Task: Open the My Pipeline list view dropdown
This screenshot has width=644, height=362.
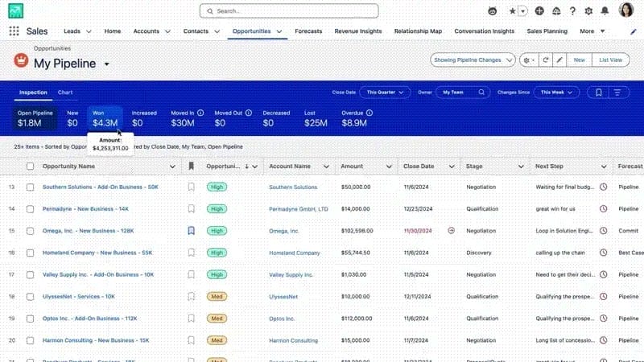Action: coord(107,64)
